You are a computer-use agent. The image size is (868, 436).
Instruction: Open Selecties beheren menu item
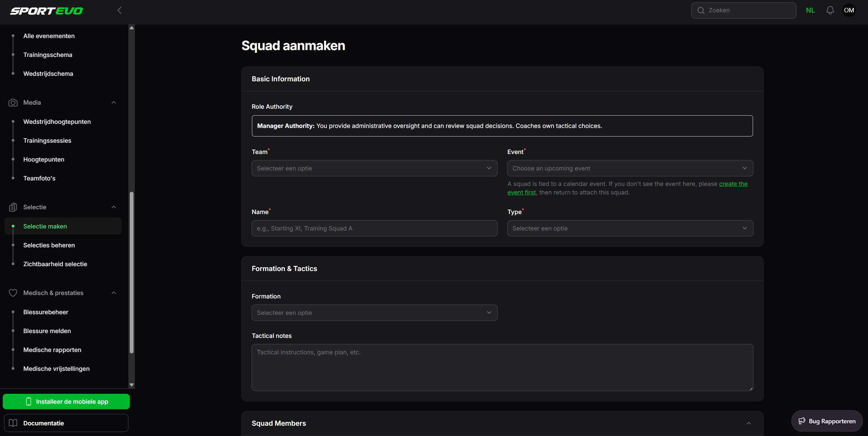tap(49, 245)
